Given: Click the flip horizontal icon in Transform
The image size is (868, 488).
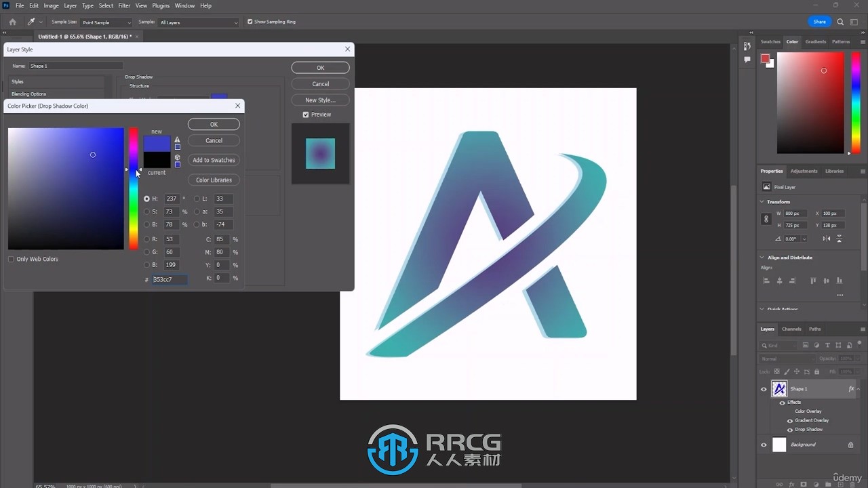Looking at the screenshot, I should pos(827,239).
